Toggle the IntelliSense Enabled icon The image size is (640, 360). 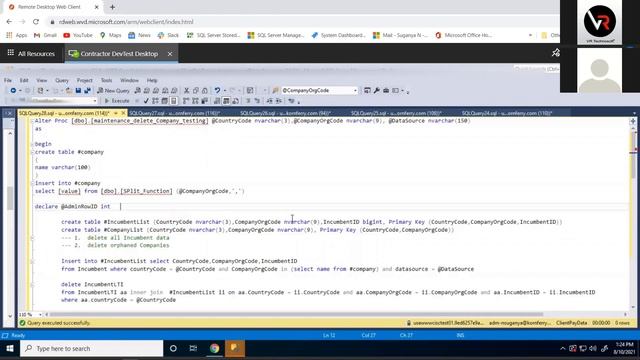(173, 101)
